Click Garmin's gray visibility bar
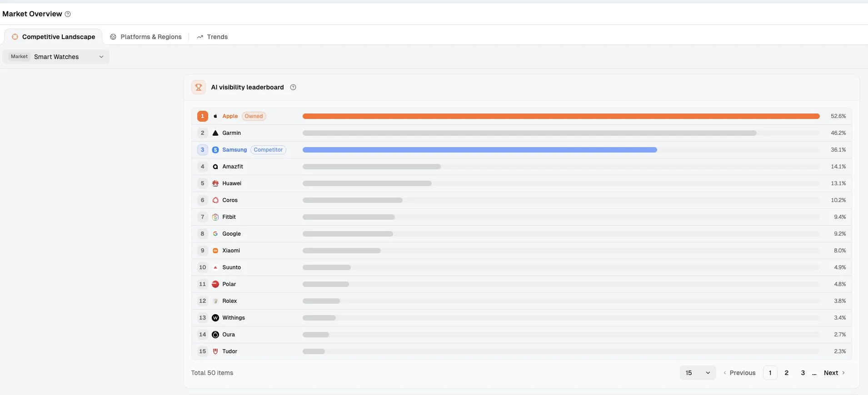The image size is (868, 395). tap(529, 133)
